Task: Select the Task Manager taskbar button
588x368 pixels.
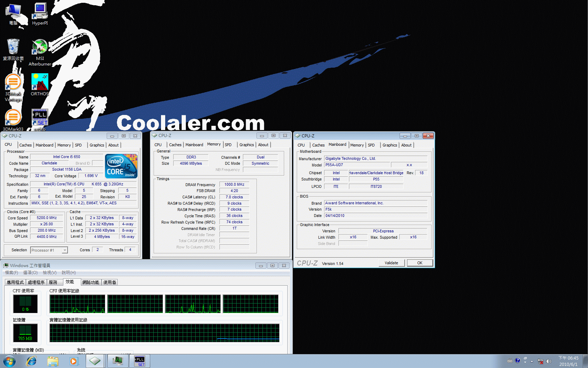Action: (118, 361)
